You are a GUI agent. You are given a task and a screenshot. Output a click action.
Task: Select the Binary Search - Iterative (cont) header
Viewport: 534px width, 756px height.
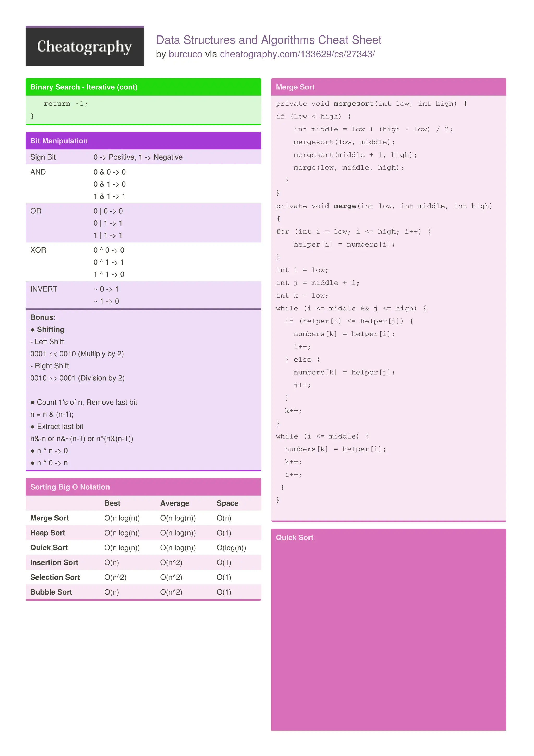pyautogui.click(x=143, y=87)
